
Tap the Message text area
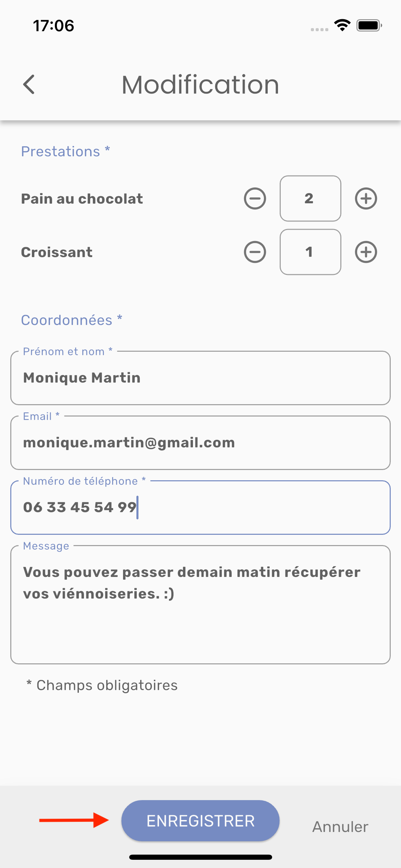pos(200,605)
